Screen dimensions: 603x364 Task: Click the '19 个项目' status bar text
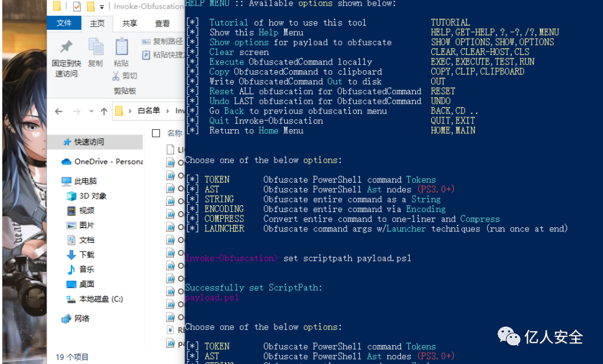click(x=72, y=357)
